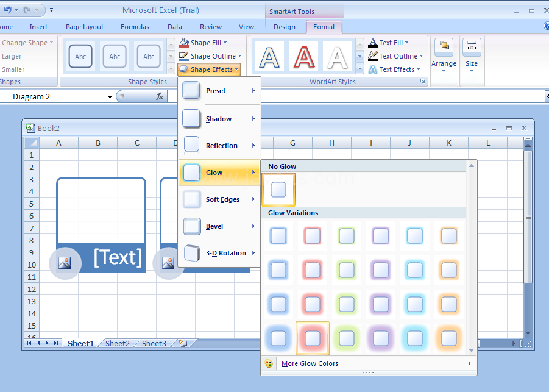Apply second Abc shape style thumbnail
The width and height of the screenshot is (549, 392).
115,56
